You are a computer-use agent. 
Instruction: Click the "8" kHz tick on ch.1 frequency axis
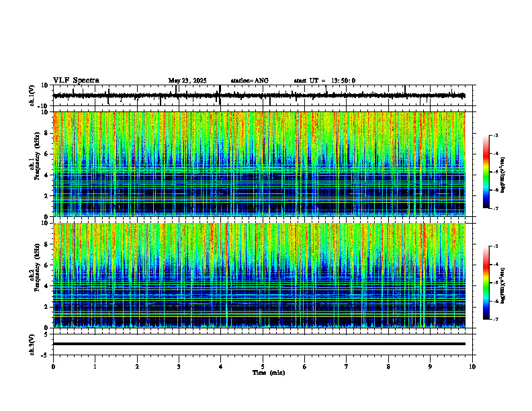click(x=47, y=133)
